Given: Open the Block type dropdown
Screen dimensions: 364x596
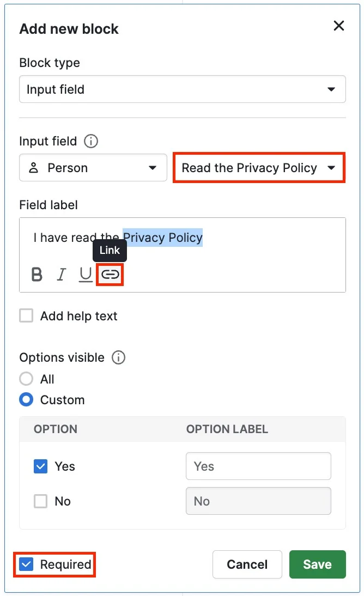Looking at the screenshot, I should coord(183,89).
